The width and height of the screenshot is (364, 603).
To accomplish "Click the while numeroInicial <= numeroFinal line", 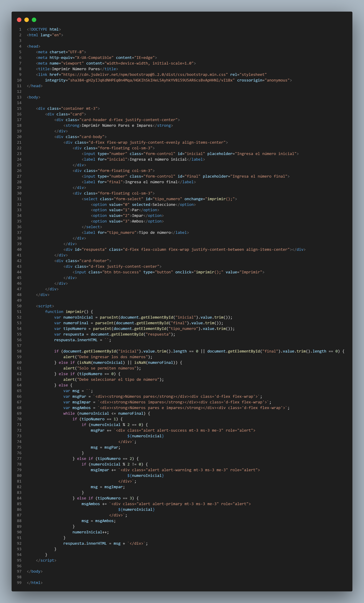I will pyautogui.click(x=107, y=413).
